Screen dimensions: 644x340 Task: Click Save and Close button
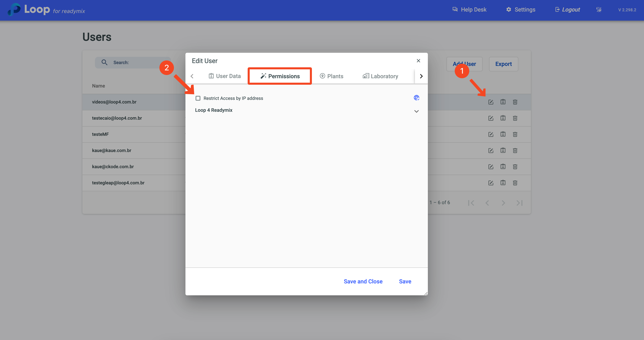363,281
